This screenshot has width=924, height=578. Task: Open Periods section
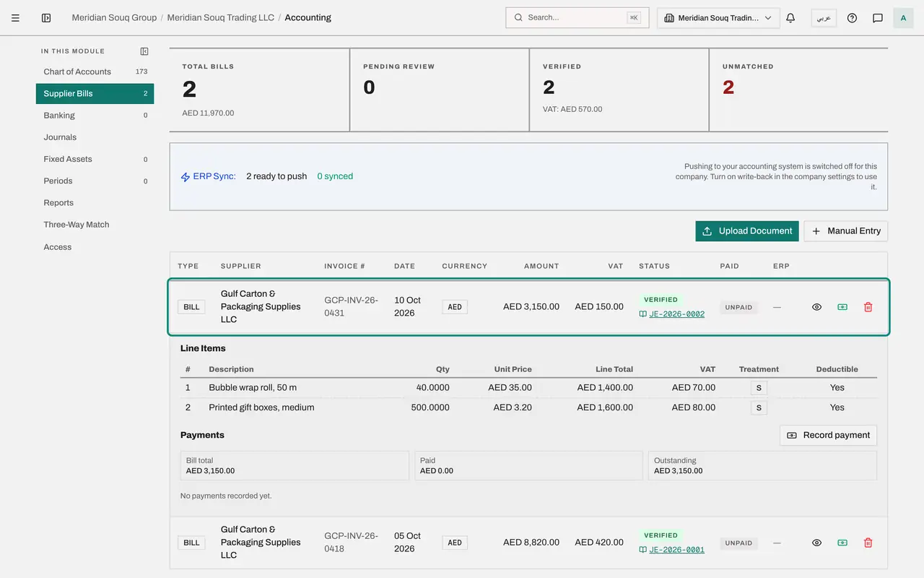pyautogui.click(x=95, y=181)
